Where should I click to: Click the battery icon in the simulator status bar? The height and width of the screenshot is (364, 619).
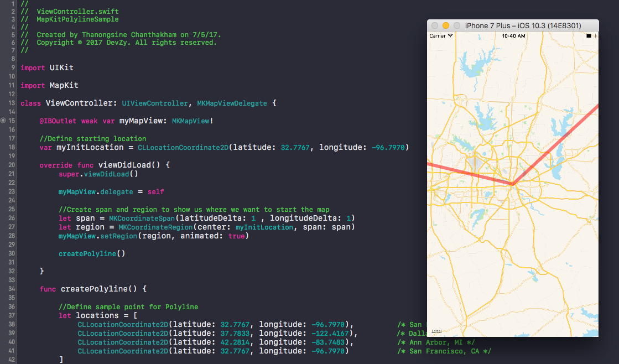pyautogui.click(x=589, y=35)
